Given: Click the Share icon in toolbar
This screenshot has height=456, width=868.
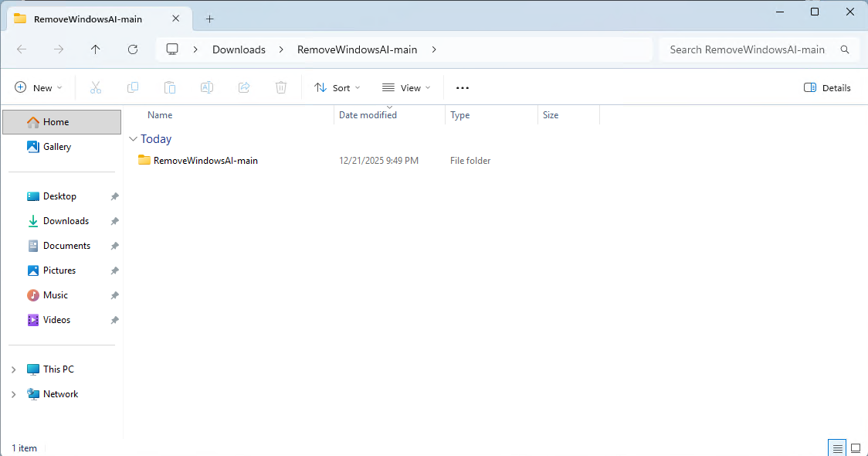Looking at the screenshot, I should [244, 88].
